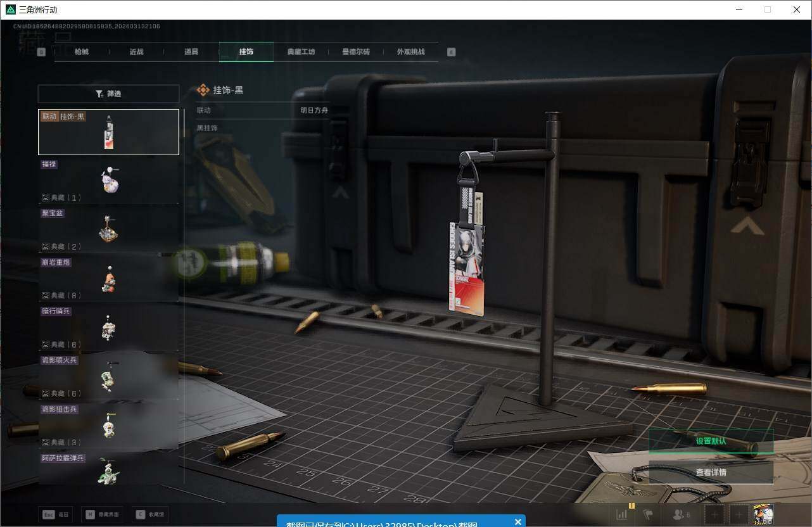Dismiss the screenshot-saved notification
The height and width of the screenshot is (527, 812).
(518, 522)
